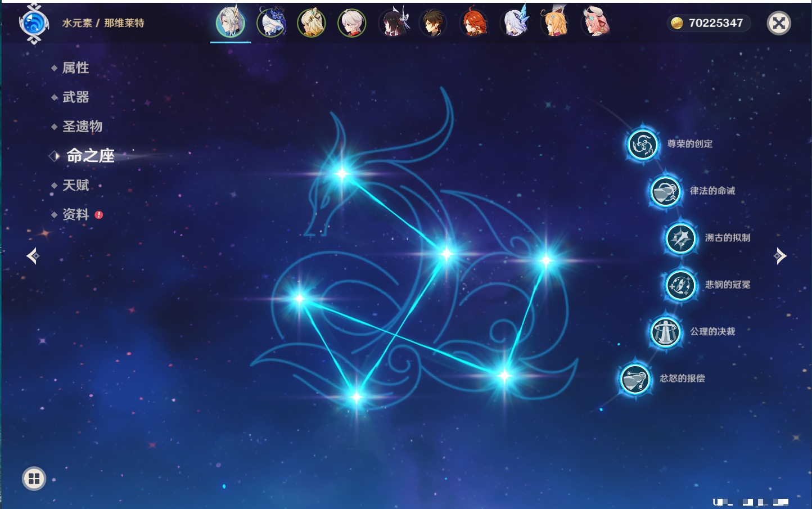Open the 公理的决裁 constellation node icon
Screen dimensions: 812x509
point(665,332)
